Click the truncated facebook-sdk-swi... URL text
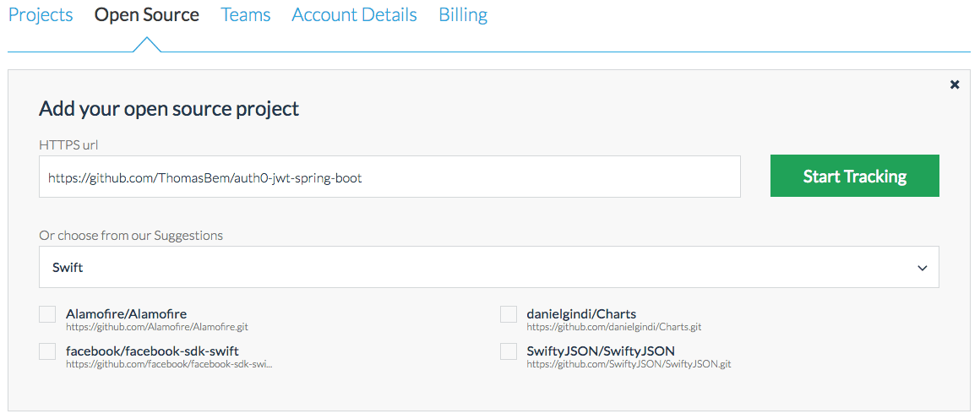Viewport: 980px width, 419px height. tap(169, 364)
